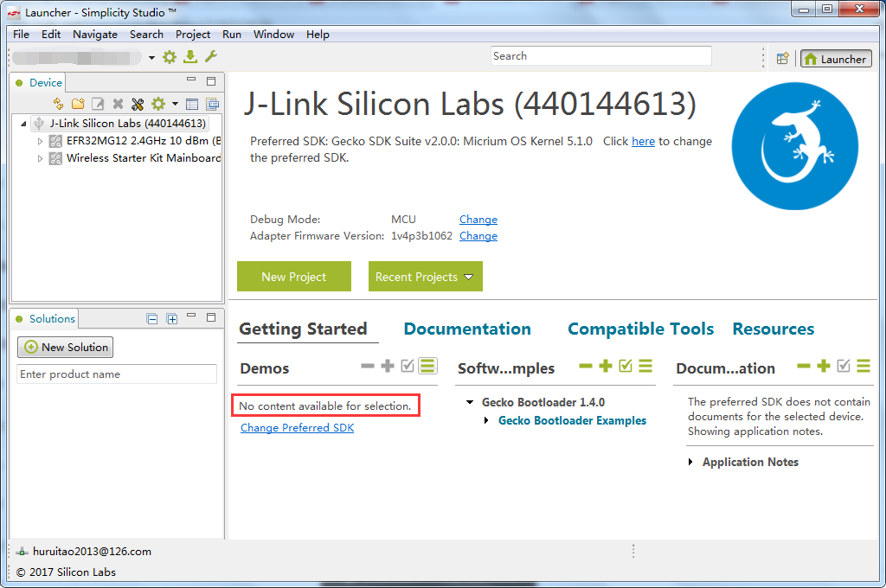Collapse all in Software Examples section
The width and height of the screenshot is (886, 588).
click(x=586, y=366)
